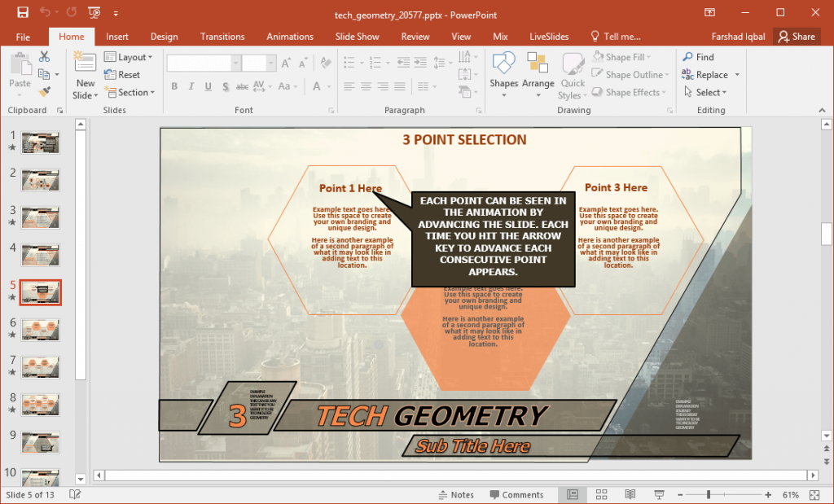Toggle italic formatting
834x504 pixels.
189,85
